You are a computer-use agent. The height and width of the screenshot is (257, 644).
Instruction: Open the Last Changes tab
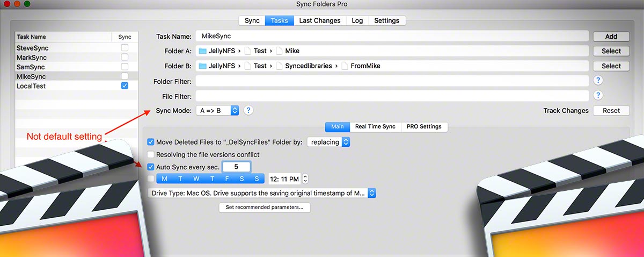[x=320, y=20]
